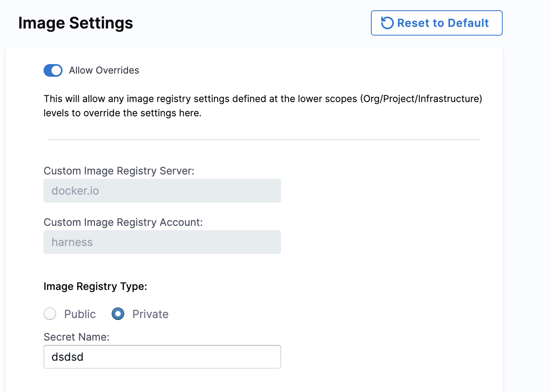Click the docker.io placeholder text
This screenshot has width=551, height=392.
click(75, 191)
